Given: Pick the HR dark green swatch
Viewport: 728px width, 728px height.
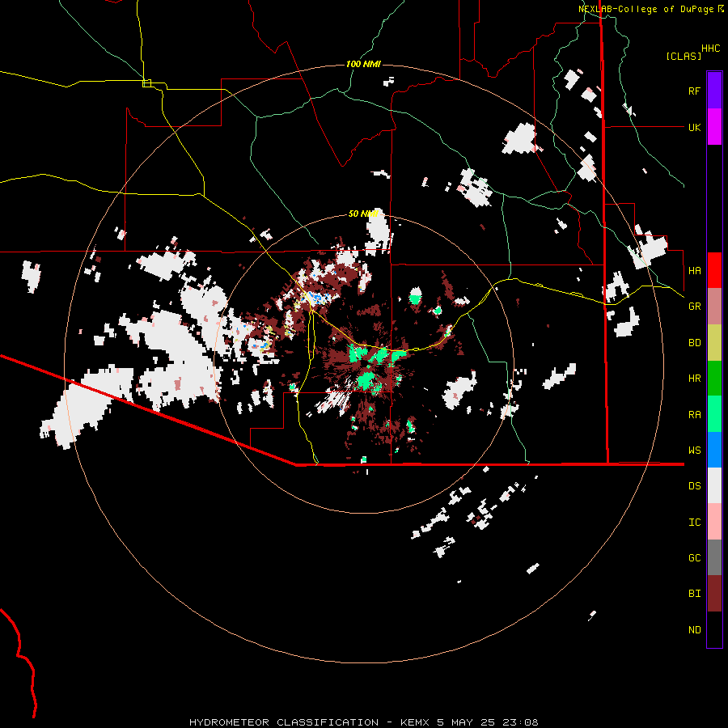Looking at the screenshot, I should 714,379.
